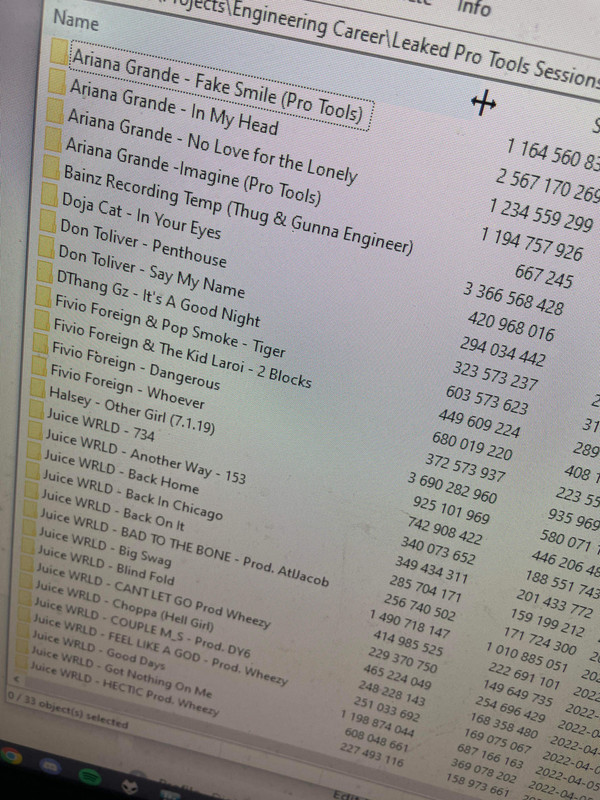Click folder icon beside Ariana Grande - Fake Smile
The image size is (600, 800).
(60, 52)
